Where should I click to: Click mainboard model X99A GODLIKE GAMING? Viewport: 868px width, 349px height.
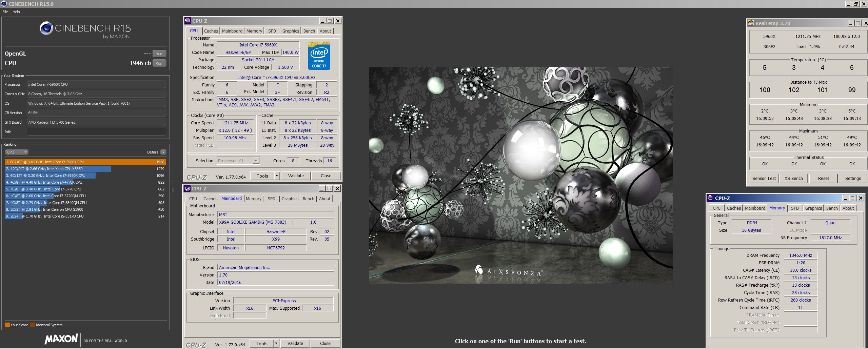point(254,222)
